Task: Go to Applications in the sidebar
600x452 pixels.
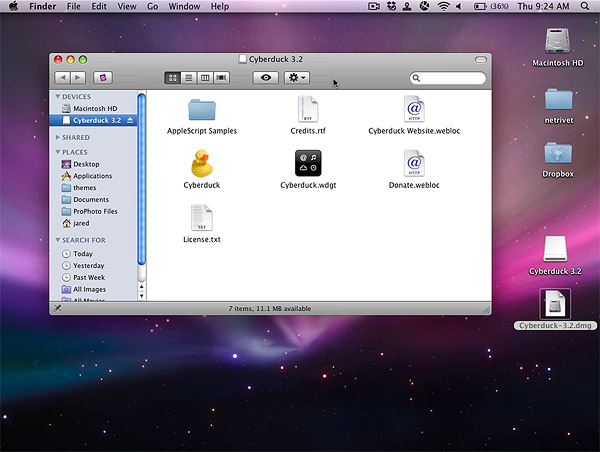Action: [x=93, y=176]
